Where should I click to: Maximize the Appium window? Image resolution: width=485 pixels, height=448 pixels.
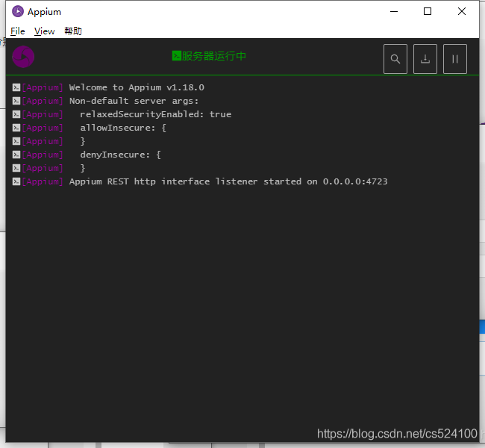point(428,11)
